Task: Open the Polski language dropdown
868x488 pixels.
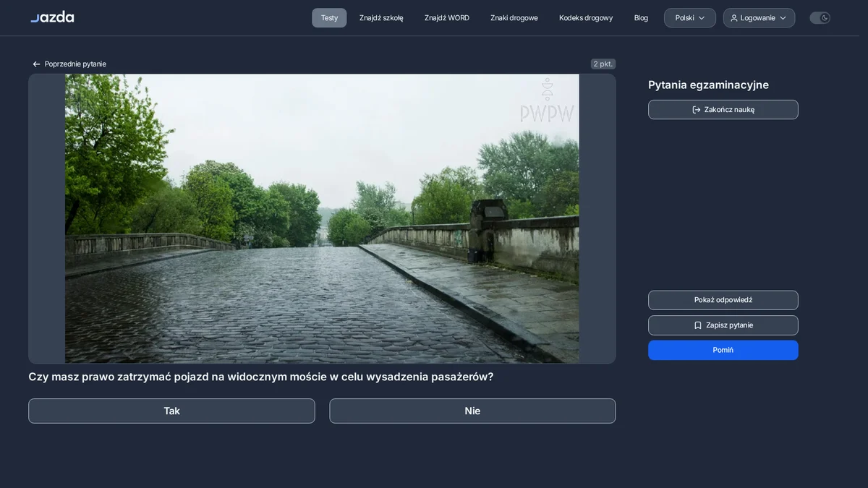Action: pyautogui.click(x=690, y=18)
